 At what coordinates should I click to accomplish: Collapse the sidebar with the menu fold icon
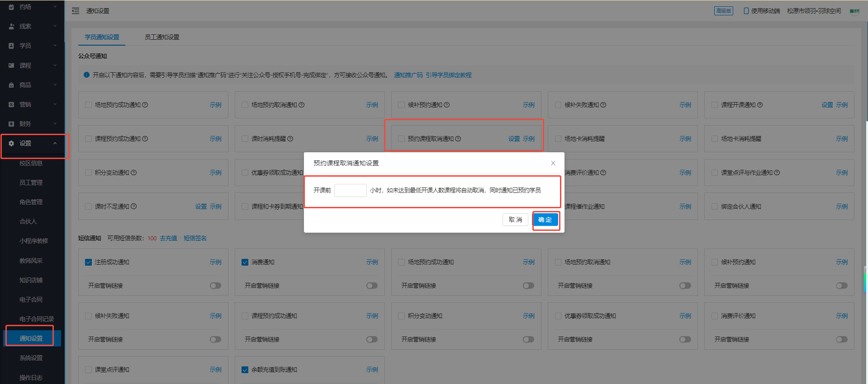(76, 11)
